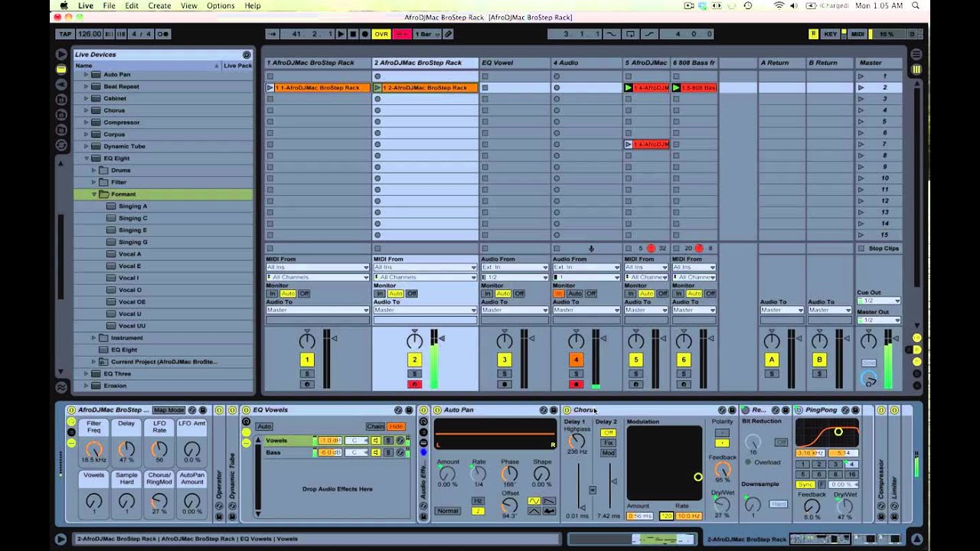Solo track 1 with S button

coord(307,373)
